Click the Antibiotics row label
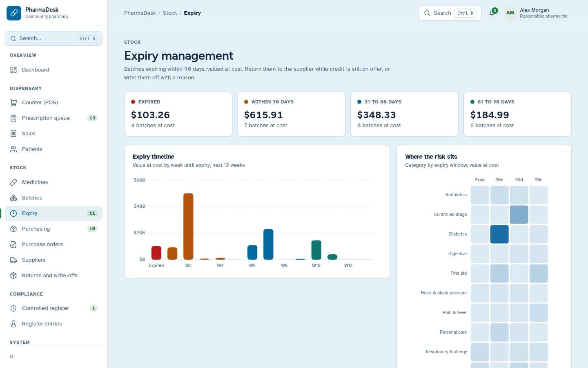This screenshot has height=368, width=588. coord(456,195)
